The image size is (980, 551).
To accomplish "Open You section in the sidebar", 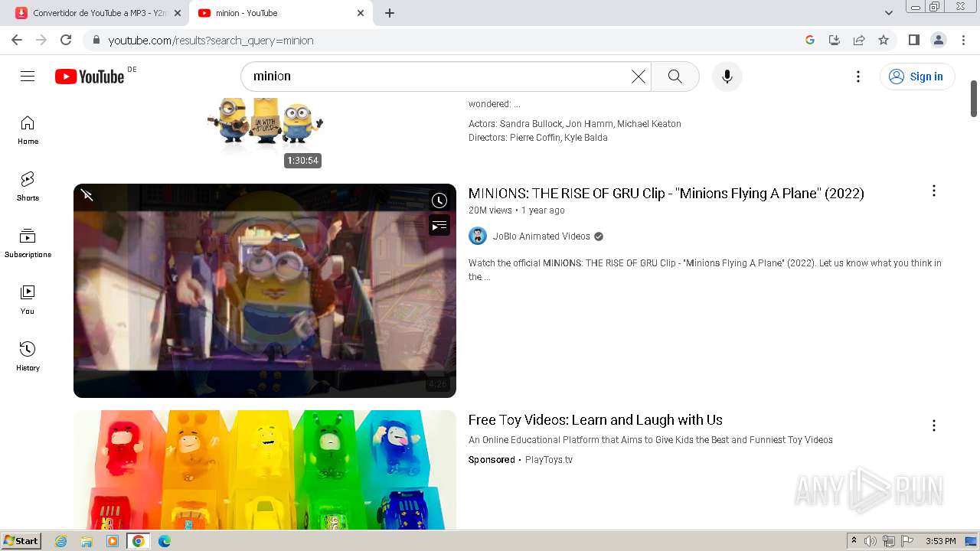I will coord(28,300).
